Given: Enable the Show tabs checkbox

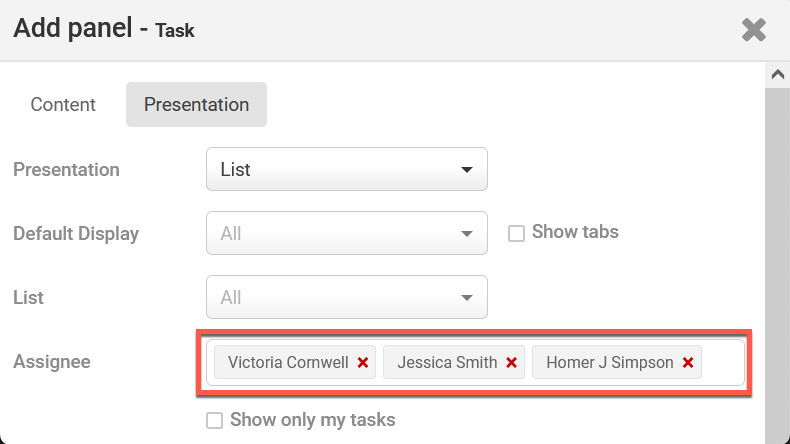Looking at the screenshot, I should 516,233.
